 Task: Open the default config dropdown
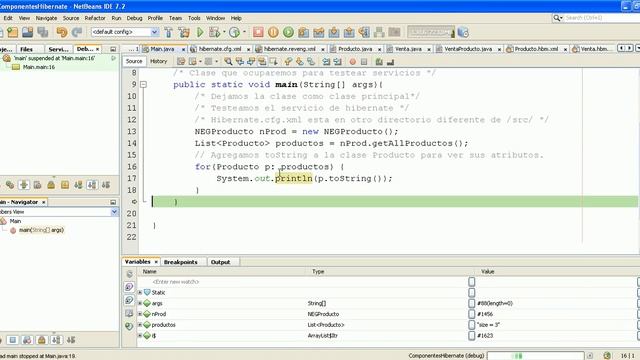click(x=155, y=32)
